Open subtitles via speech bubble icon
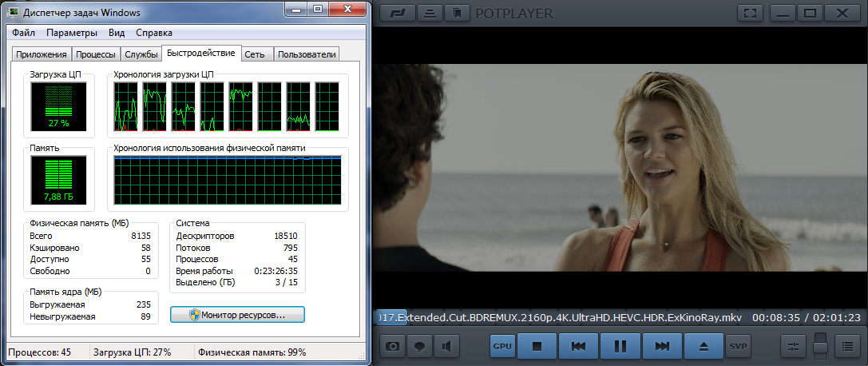Viewport: 868px width, 366px height. [x=420, y=347]
